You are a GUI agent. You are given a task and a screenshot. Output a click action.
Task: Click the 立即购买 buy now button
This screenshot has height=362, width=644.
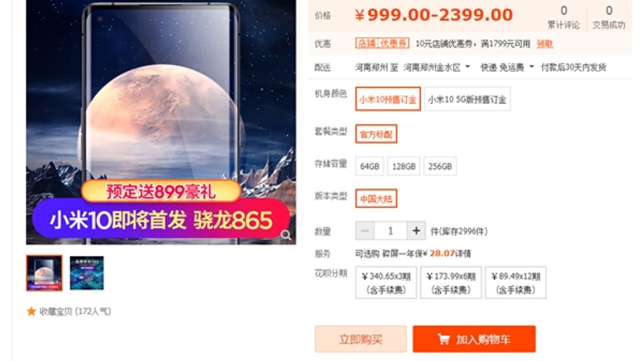(361, 339)
